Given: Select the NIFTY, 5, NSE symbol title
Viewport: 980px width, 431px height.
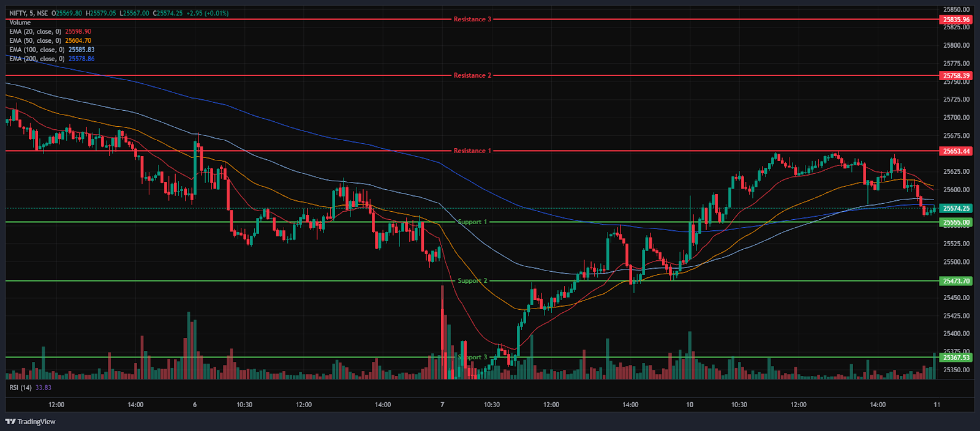Looking at the screenshot, I should 29,13.
